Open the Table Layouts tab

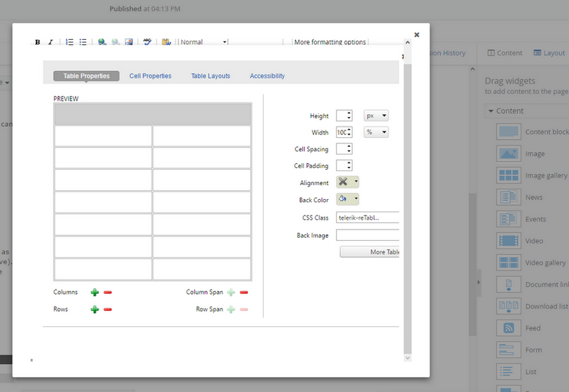[210, 76]
